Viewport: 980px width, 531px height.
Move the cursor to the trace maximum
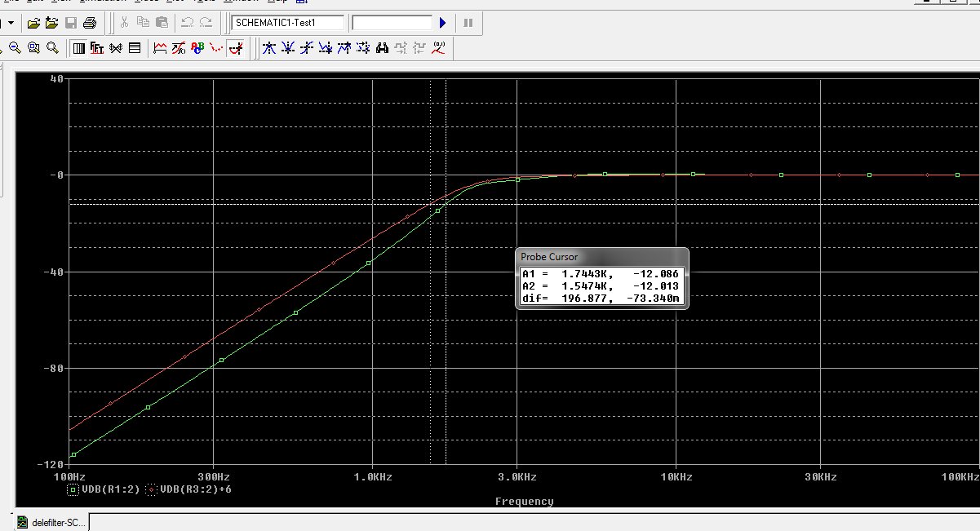[x=344, y=48]
